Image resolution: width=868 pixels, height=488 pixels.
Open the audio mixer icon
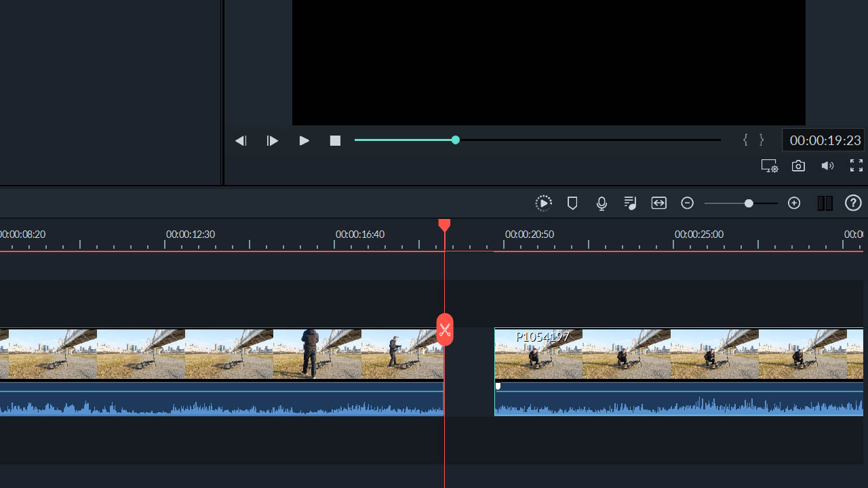631,203
